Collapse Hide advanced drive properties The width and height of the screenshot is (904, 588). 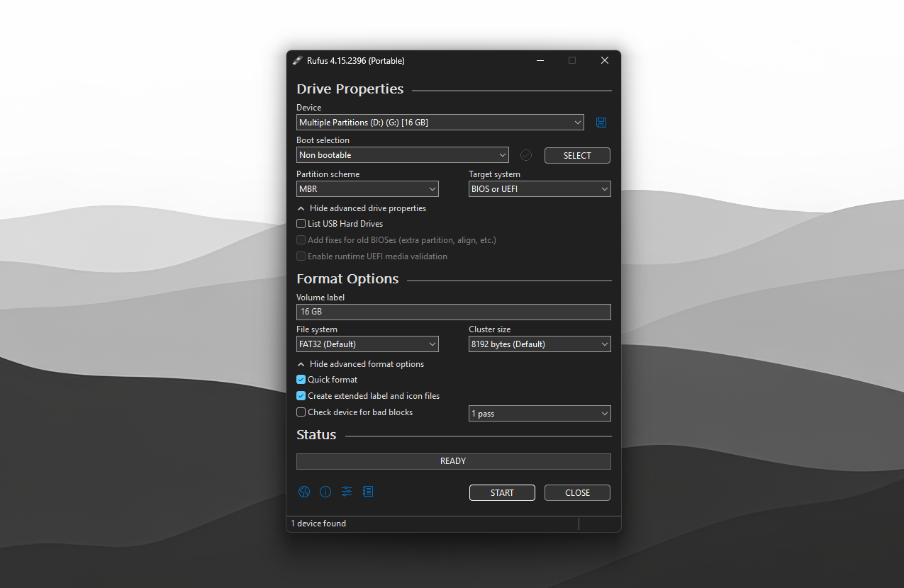point(362,208)
